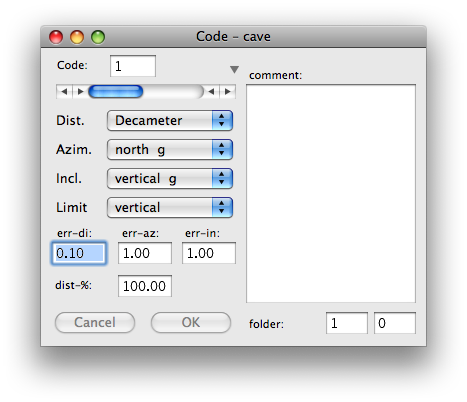Click the first folder field containing 1

click(x=347, y=323)
